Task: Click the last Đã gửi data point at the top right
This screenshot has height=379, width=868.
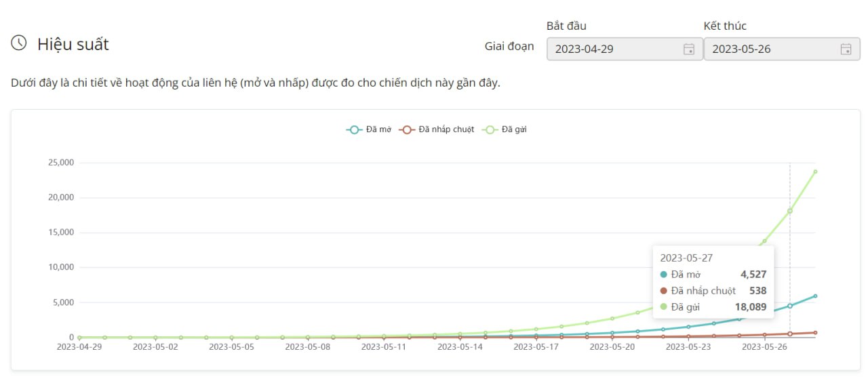Action: [x=815, y=172]
